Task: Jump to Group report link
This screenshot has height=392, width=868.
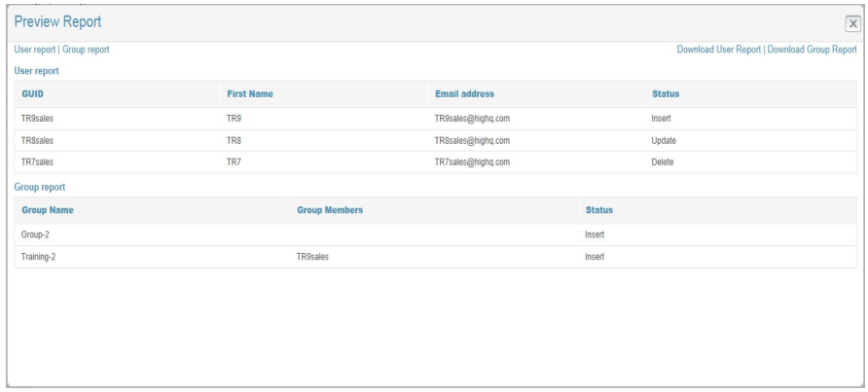Action: click(x=89, y=50)
